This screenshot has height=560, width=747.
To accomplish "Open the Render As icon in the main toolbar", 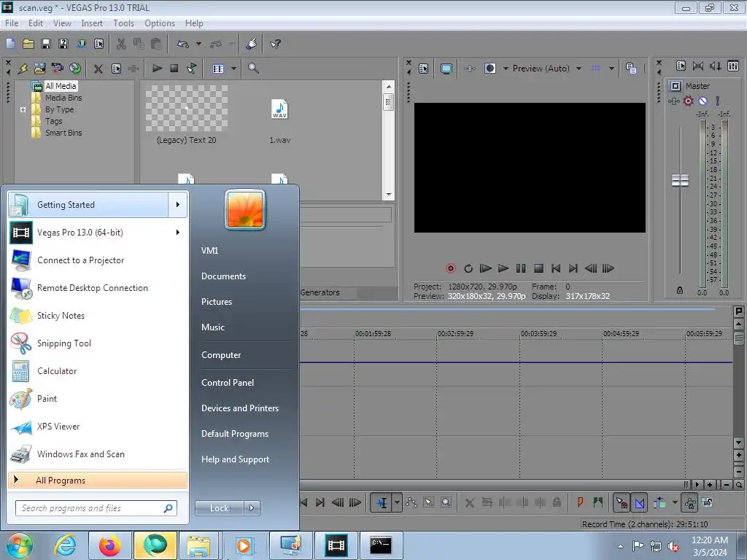I will coord(81,44).
